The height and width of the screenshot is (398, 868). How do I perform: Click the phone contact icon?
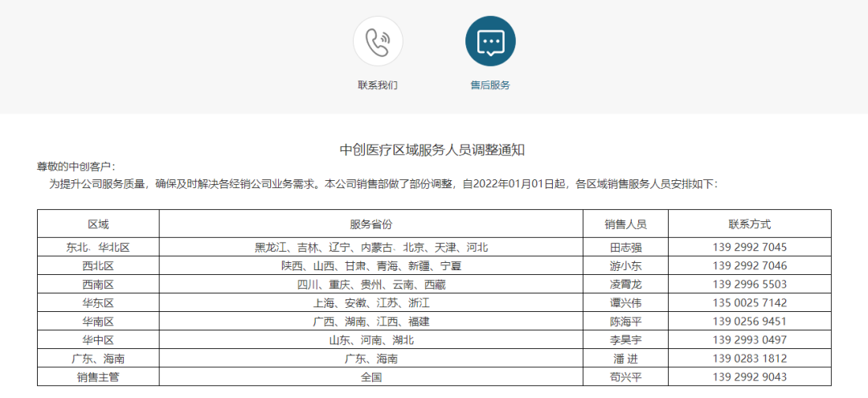378,41
